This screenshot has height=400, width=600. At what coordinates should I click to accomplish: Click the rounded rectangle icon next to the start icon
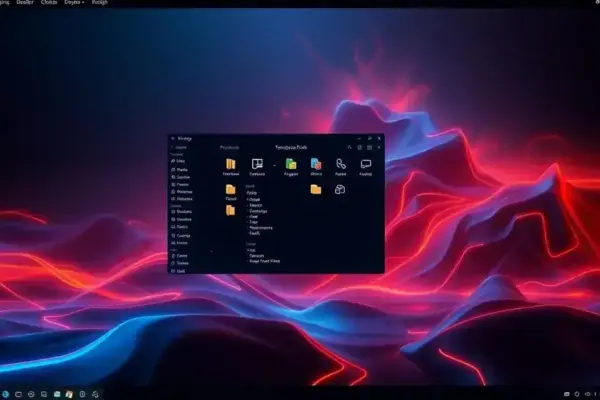18,394
